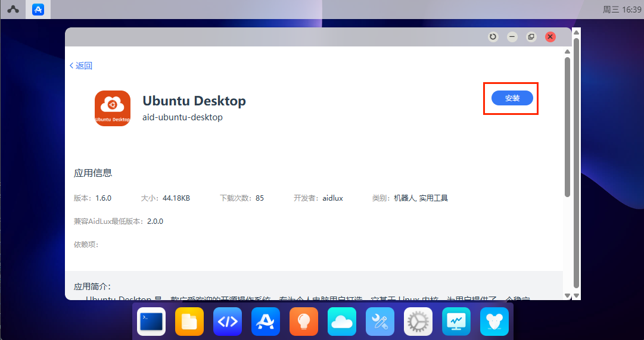Open the file manager dock icon
This screenshot has height=340, width=644.
[189, 322]
